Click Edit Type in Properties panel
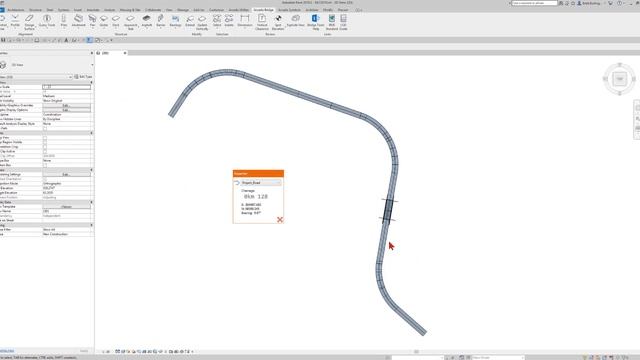Viewport: 640px width, 360px height. click(83, 77)
